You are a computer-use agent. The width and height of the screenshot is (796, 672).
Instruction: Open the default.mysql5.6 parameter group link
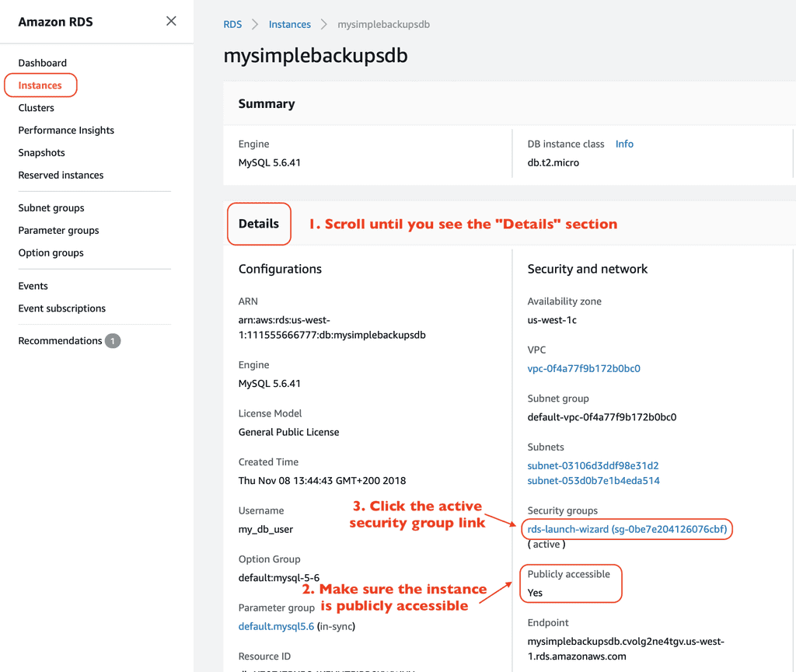pos(276,626)
